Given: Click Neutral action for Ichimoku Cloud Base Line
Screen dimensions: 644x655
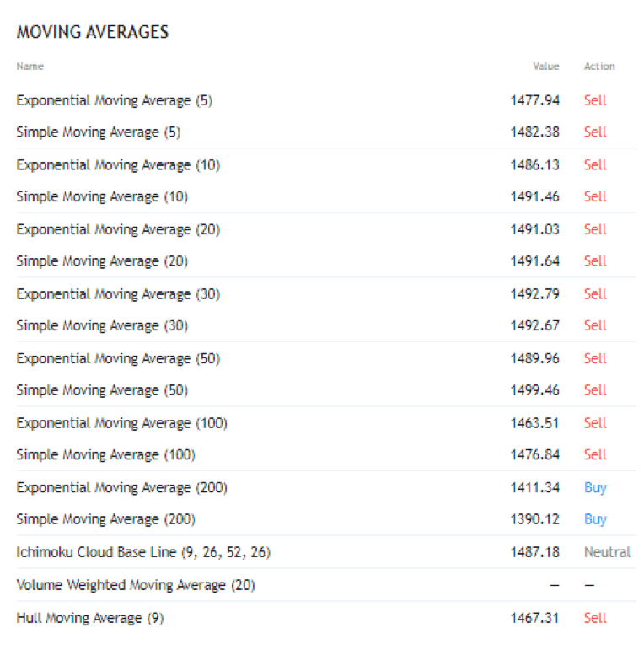Looking at the screenshot, I should click(607, 552).
